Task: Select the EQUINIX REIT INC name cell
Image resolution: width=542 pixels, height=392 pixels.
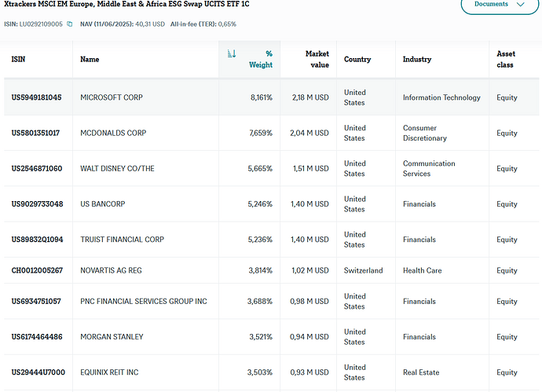Action: 109,372
